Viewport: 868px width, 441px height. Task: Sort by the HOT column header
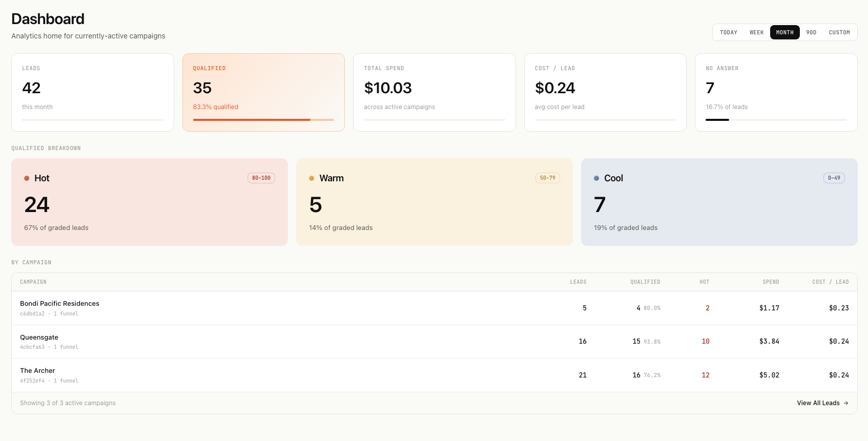(x=705, y=282)
